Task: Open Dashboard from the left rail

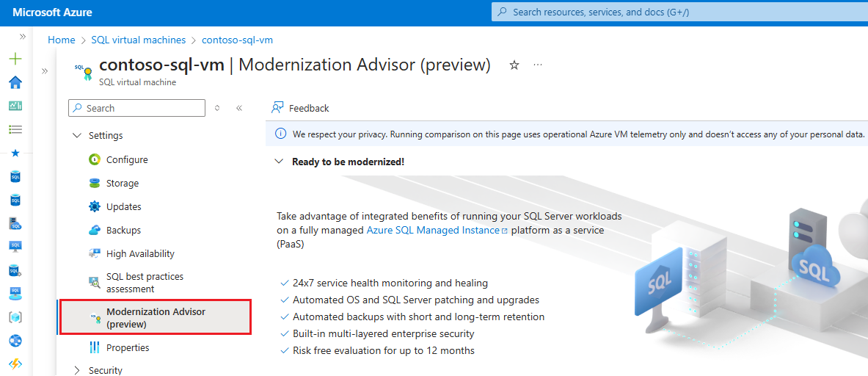Action: point(15,106)
